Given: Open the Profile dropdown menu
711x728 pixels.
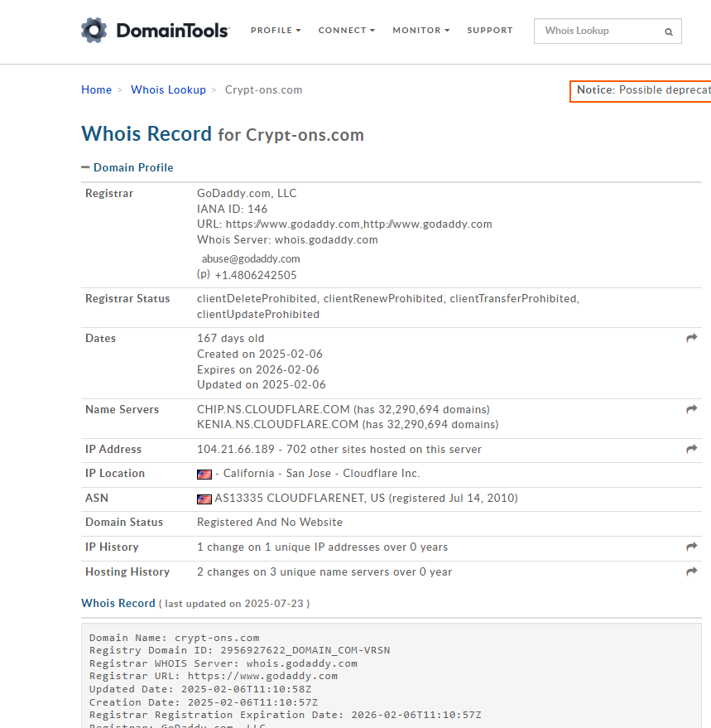Looking at the screenshot, I should pyautogui.click(x=276, y=30).
